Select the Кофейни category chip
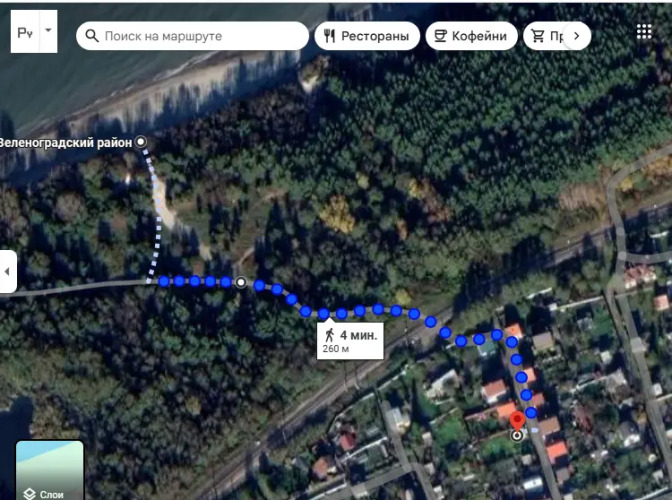 tap(471, 36)
